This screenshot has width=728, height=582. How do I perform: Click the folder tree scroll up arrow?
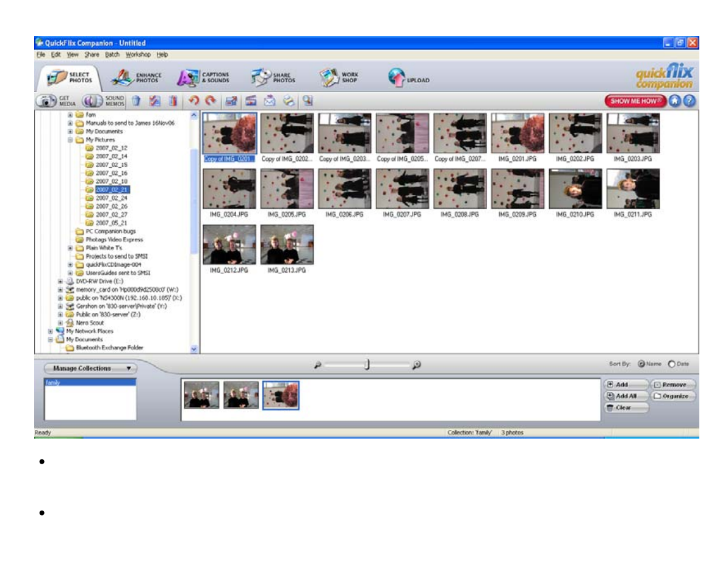(194, 115)
